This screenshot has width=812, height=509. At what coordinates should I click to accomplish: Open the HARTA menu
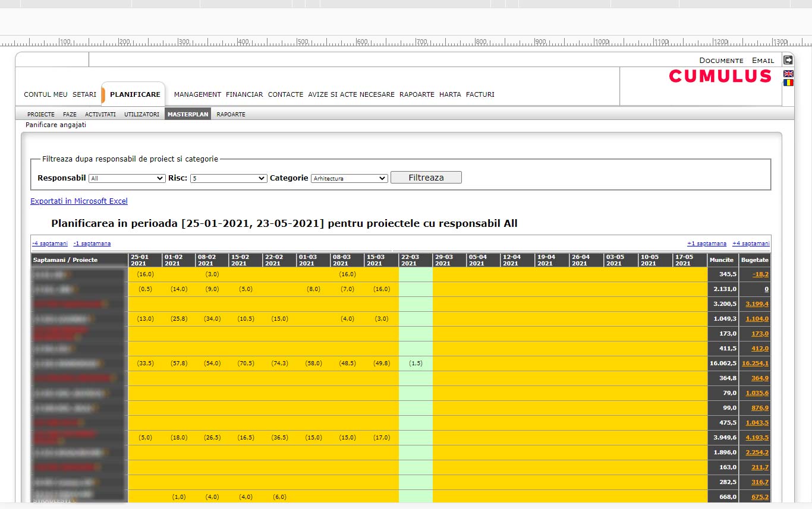(x=450, y=94)
